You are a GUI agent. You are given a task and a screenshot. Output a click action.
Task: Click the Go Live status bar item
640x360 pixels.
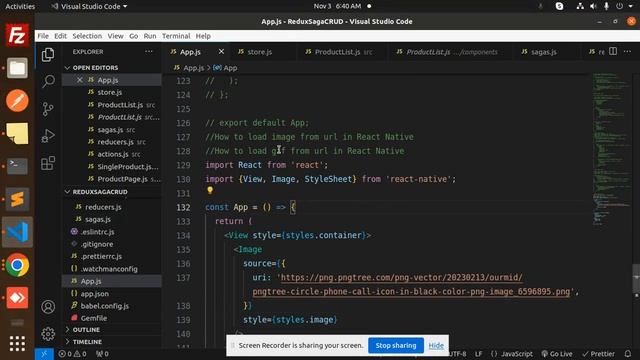557,354
